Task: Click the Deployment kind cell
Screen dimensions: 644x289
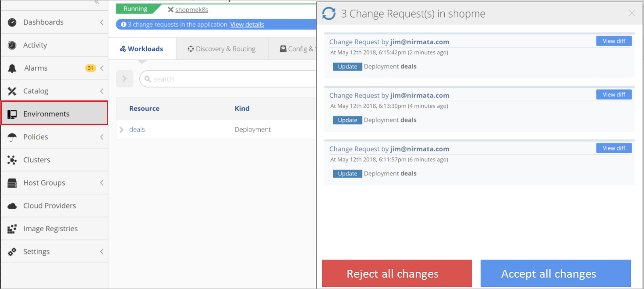Action: (x=253, y=129)
